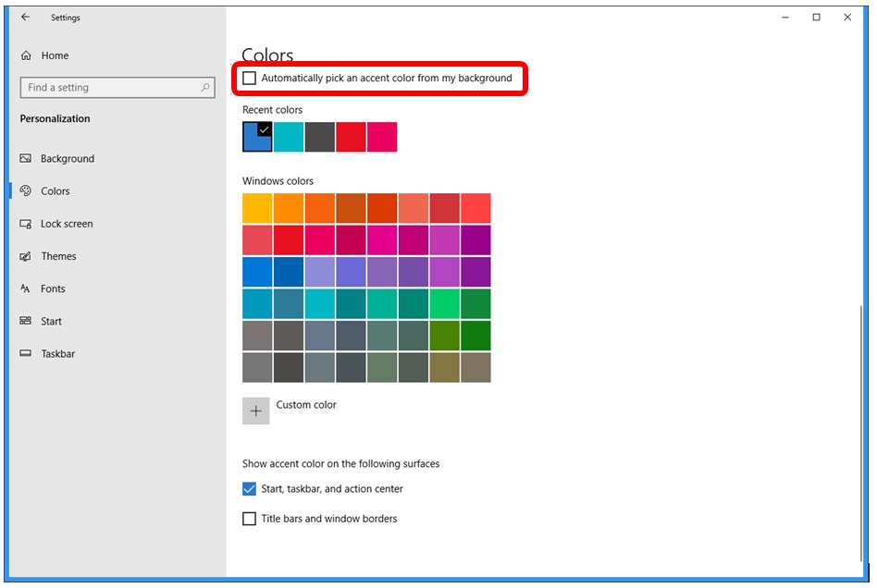Click the back arrow in Settings
This screenshot has height=588, width=877.
pos(25,17)
